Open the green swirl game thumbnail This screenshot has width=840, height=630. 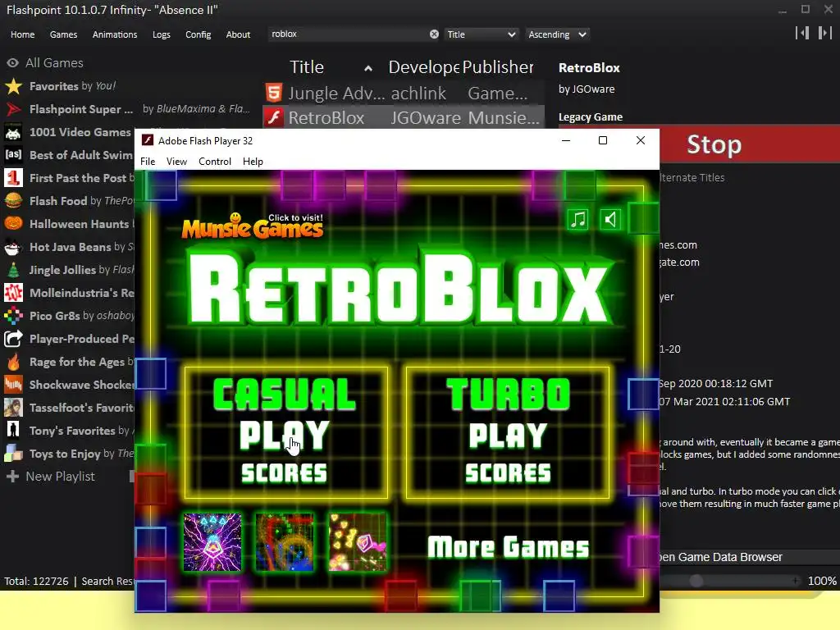point(285,541)
